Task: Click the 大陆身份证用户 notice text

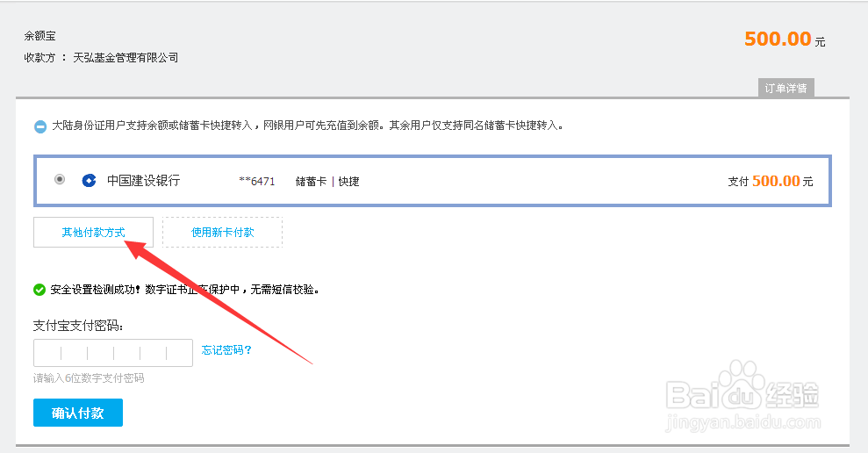Action: pyautogui.click(x=308, y=126)
